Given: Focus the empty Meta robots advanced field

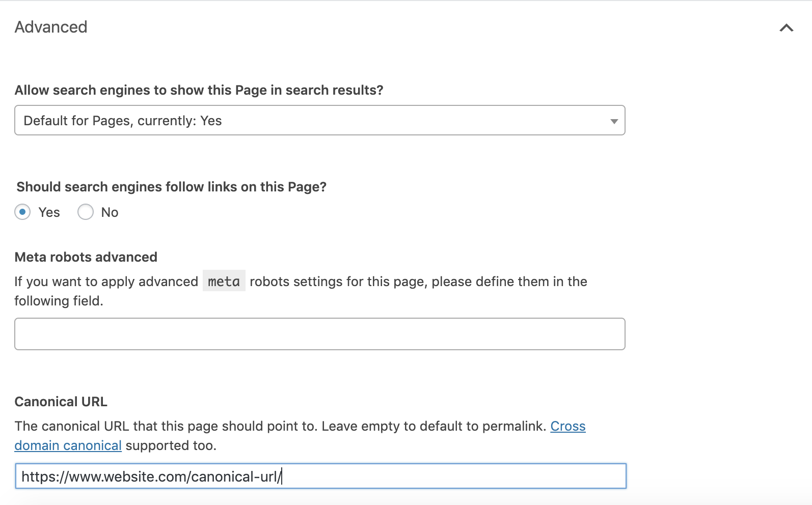Looking at the screenshot, I should click(x=319, y=334).
